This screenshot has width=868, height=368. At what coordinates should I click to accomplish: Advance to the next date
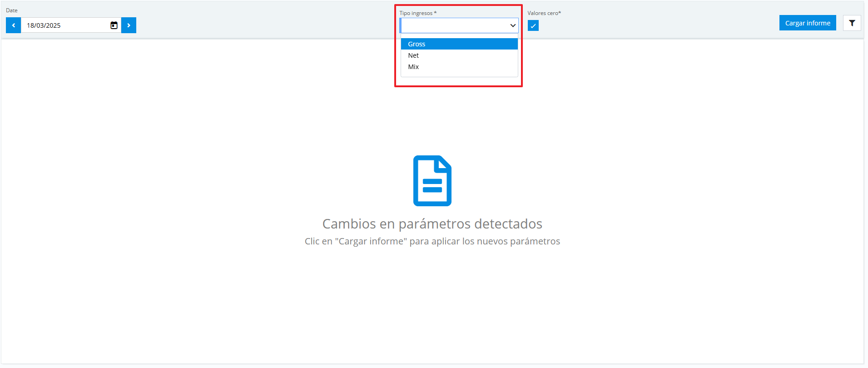pyautogui.click(x=129, y=25)
